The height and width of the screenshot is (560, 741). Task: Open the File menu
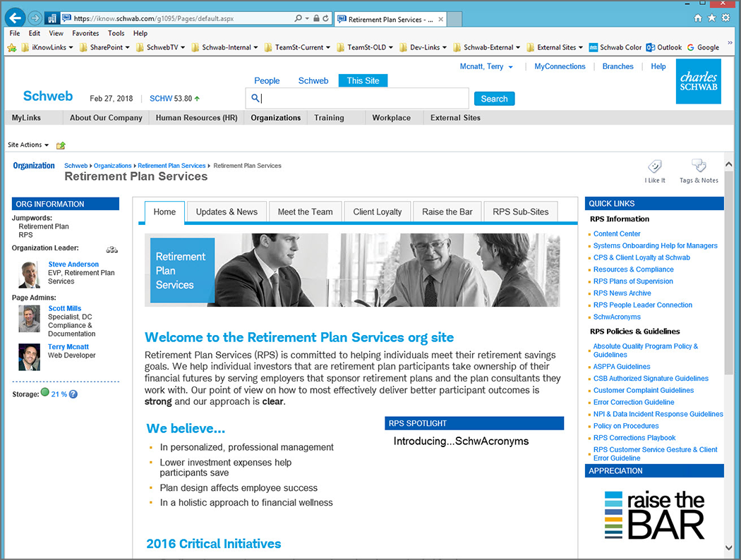15,33
